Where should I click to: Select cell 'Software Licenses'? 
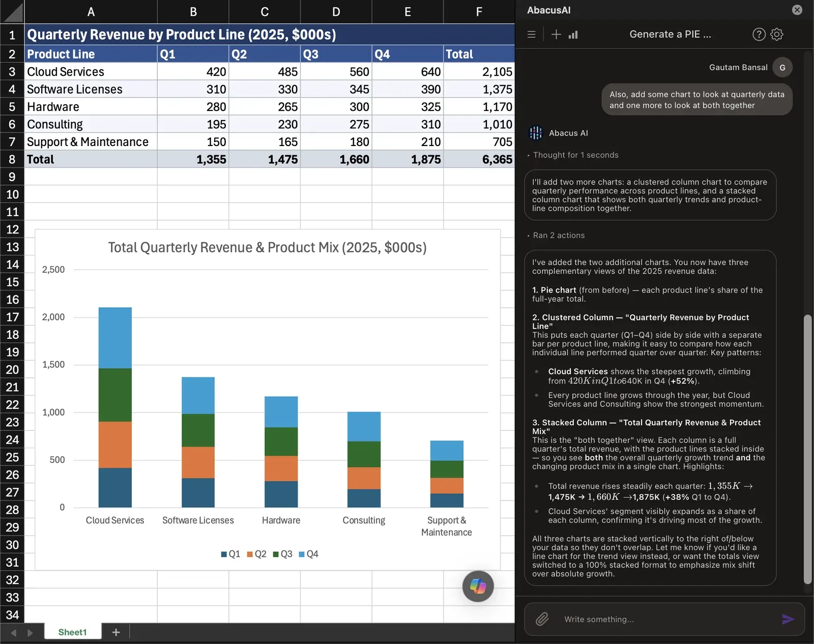click(91, 89)
